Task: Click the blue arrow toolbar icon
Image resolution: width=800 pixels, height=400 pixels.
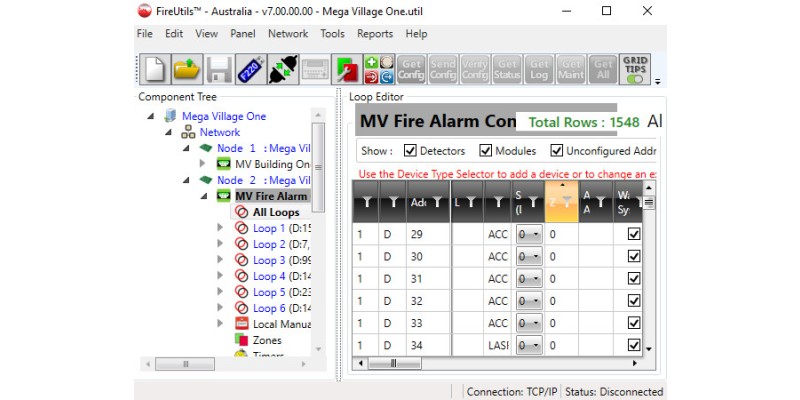Action: point(387,77)
